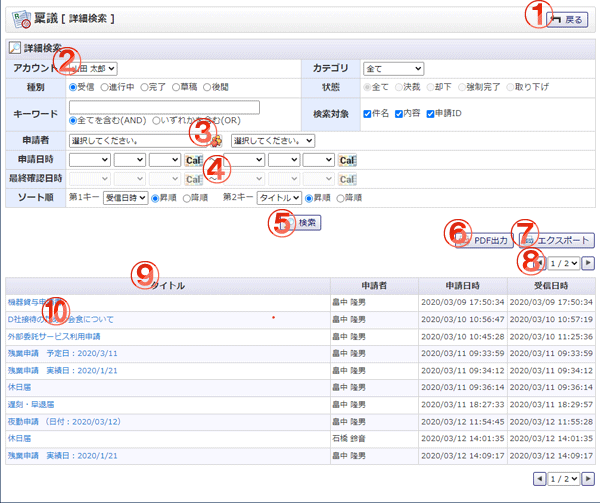Go to previous page using bottom arrow
This screenshot has width=600, height=503.
(540, 479)
